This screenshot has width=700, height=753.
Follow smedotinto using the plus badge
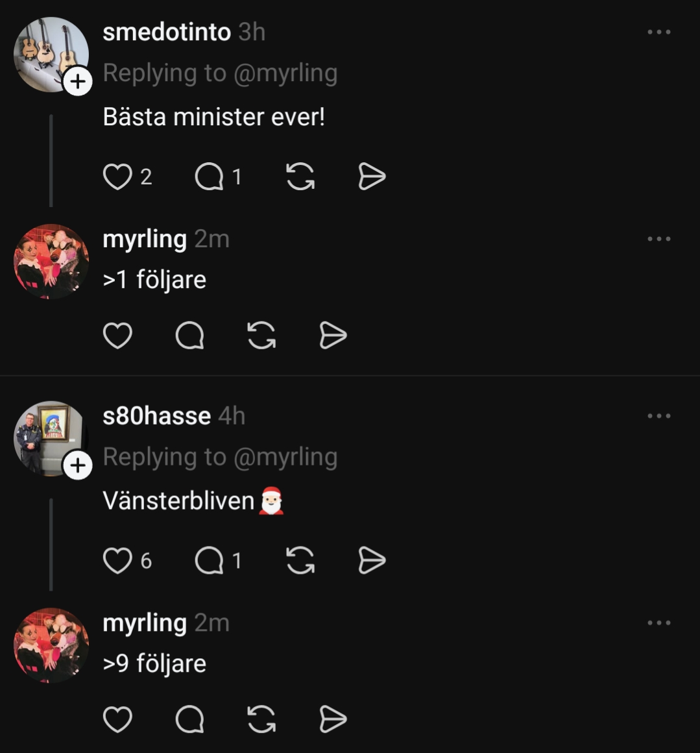78,82
